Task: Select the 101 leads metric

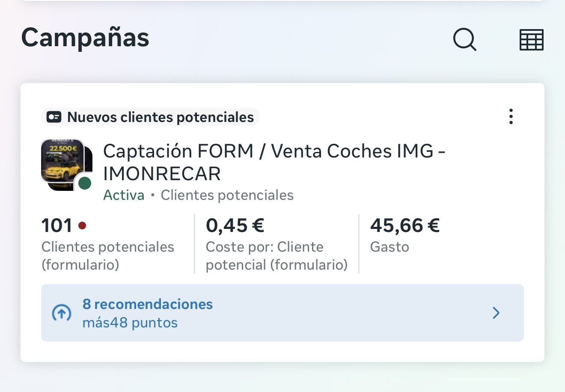Action: point(56,226)
